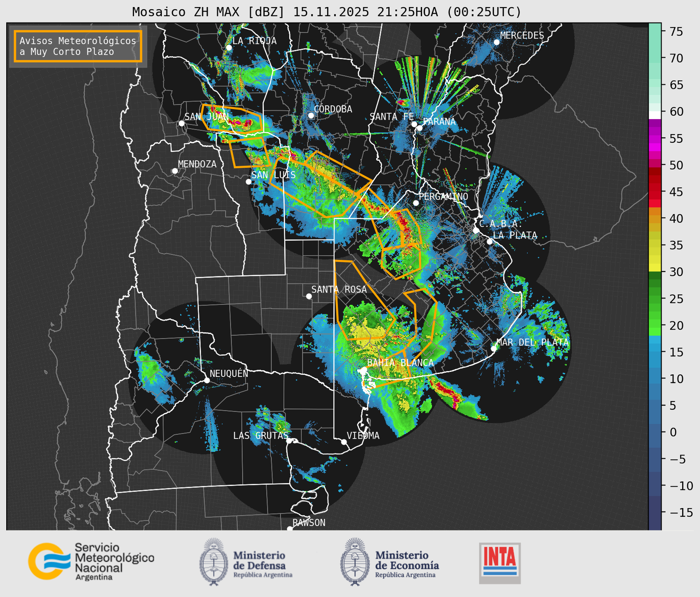The width and height of the screenshot is (700, 597).
Task: Click the white marker dot for La Plata
Action: click(490, 242)
